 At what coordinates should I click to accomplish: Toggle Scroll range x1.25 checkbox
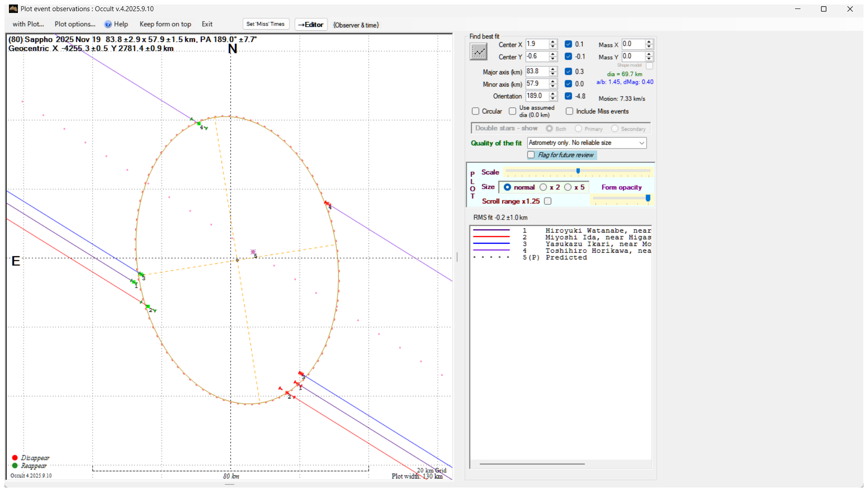(548, 201)
